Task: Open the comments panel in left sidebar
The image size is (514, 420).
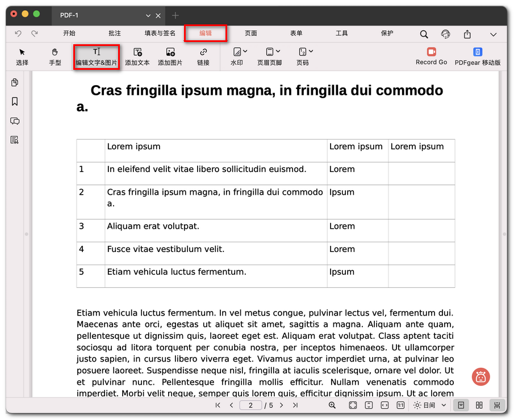Action: pos(15,121)
